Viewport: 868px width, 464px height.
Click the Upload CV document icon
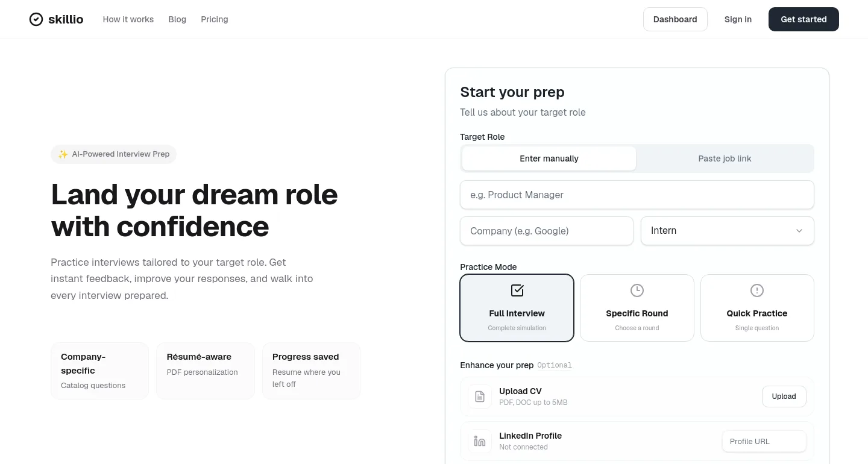(480, 397)
